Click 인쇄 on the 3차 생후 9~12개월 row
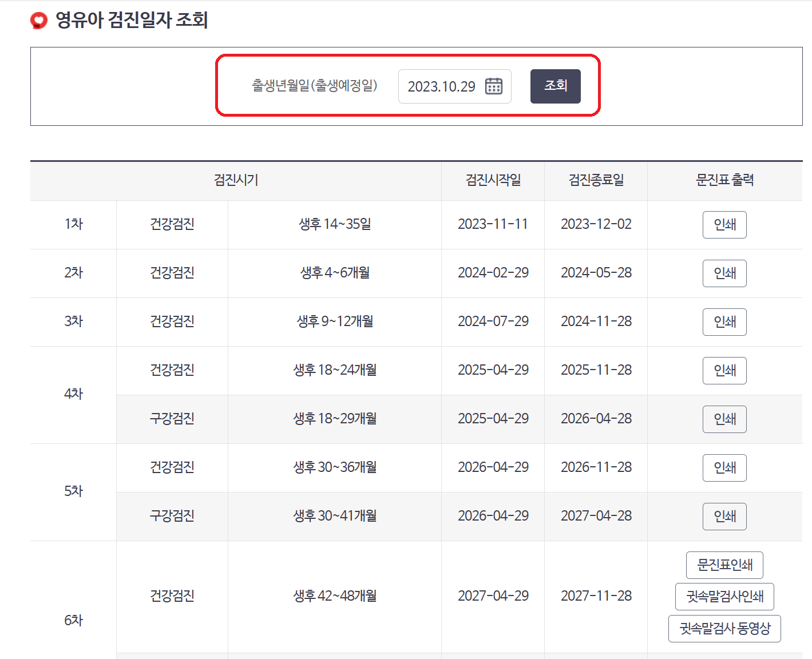 click(724, 321)
